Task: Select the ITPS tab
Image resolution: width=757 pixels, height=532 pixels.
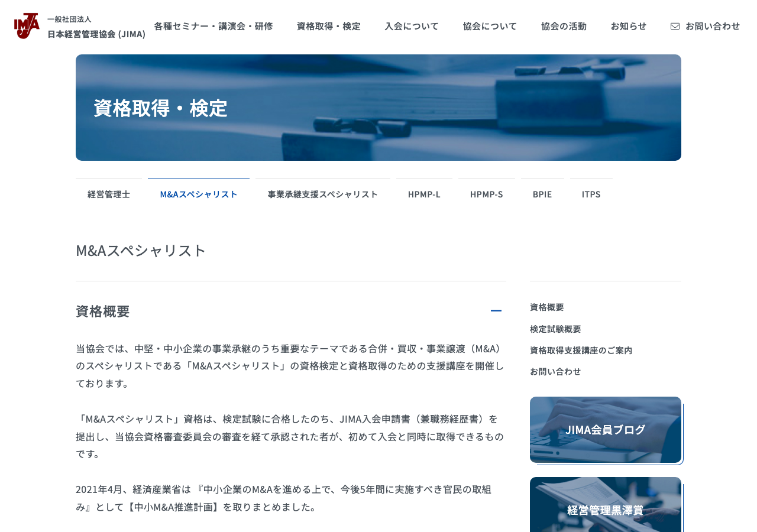Action: [x=591, y=194]
